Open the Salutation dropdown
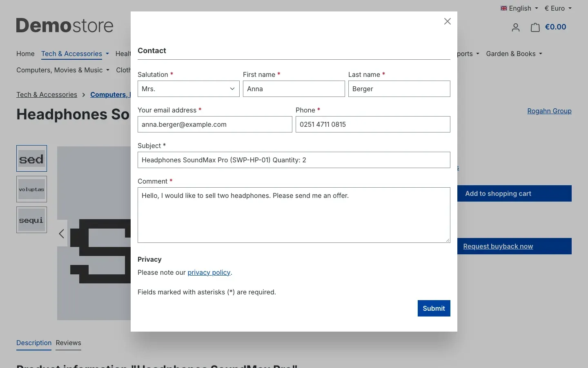 (189, 89)
